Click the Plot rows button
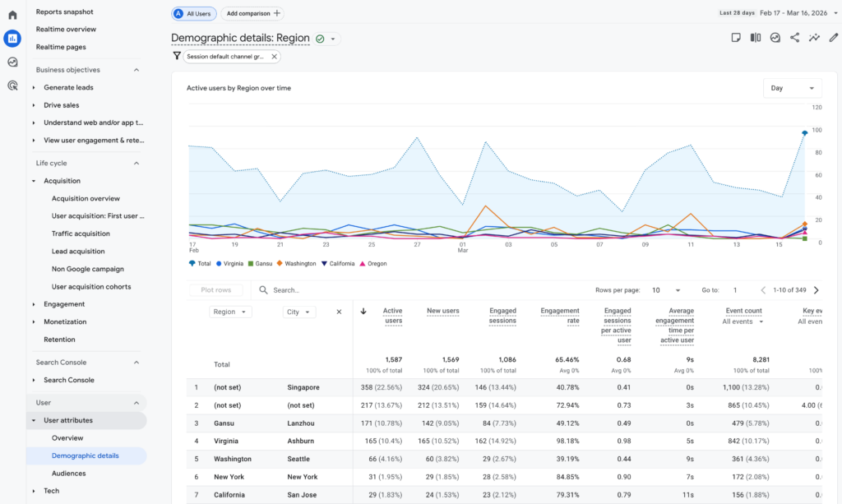Screen dimensions: 842x504 [x=218, y=289]
